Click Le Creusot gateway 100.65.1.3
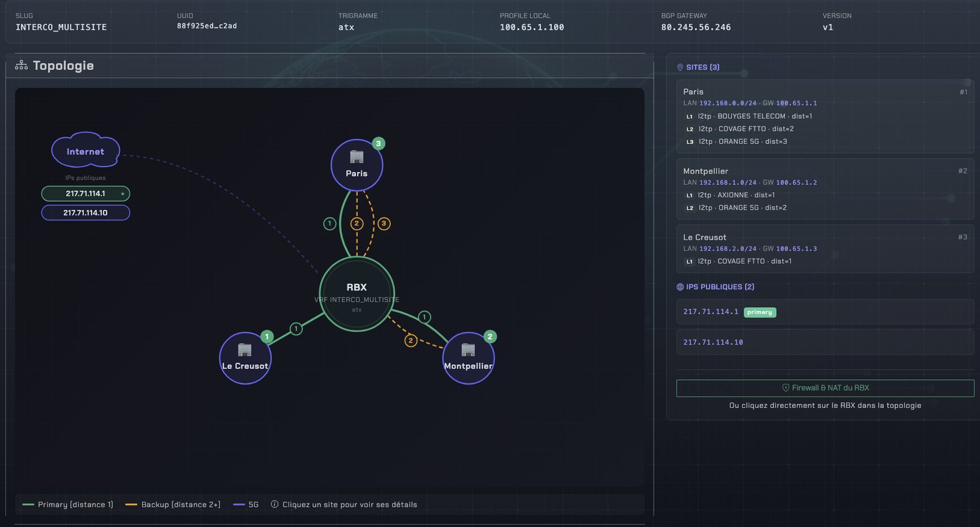The height and width of the screenshot is (527, 980). tap(796, 249)
